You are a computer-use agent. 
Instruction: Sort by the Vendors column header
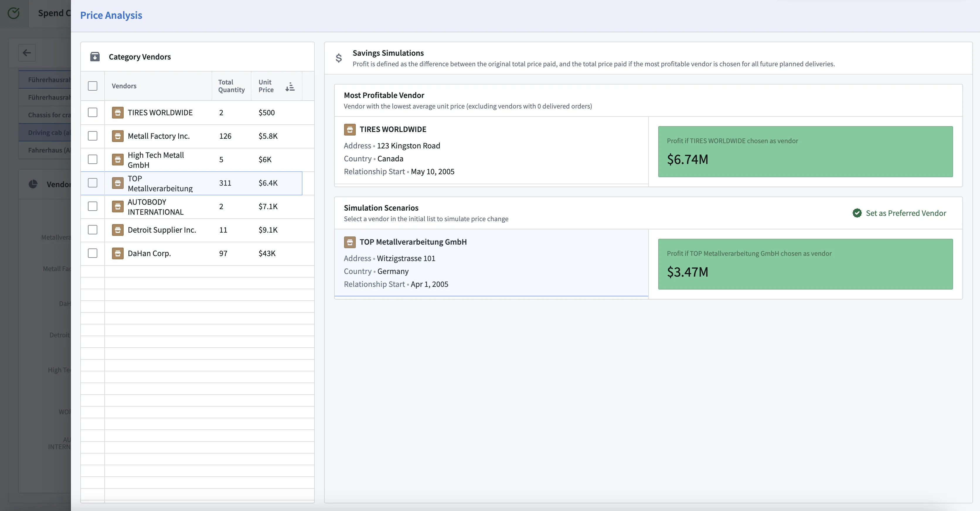click(x=124, y=86)
